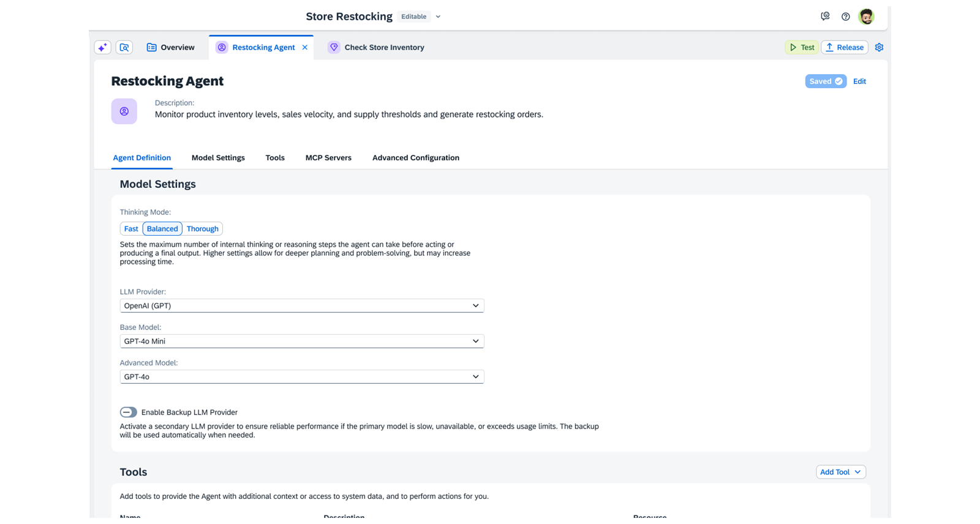Expand the Add Tool dropdown
Image resolution: width=980 pixels, height=524 pixels.
[x=840, y=472]
